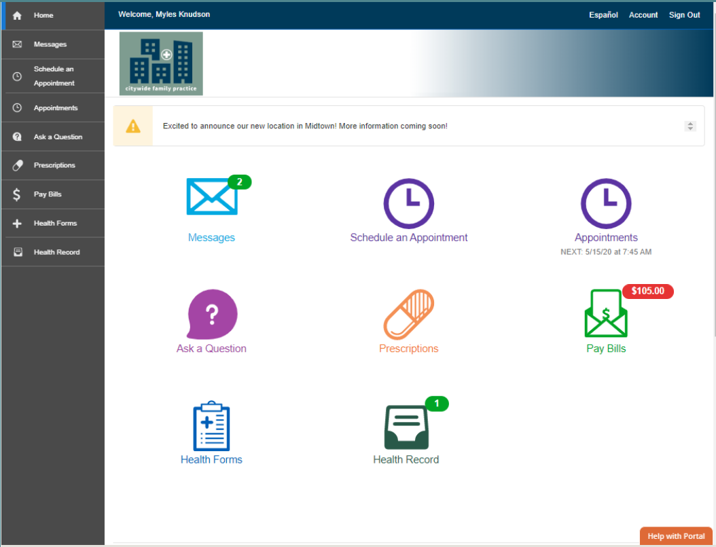
Task: Open the Appointments clock icon tile
Action: [605, 204]
